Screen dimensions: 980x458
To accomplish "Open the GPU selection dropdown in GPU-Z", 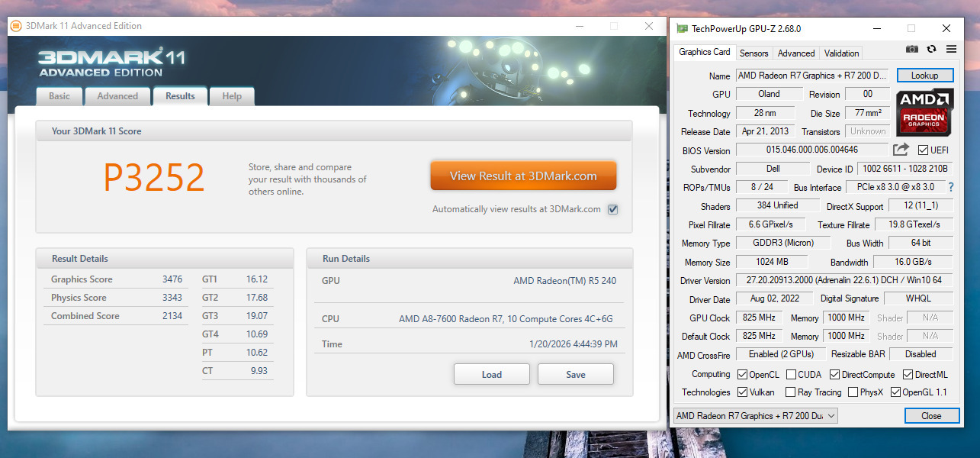I will point(755,416).
